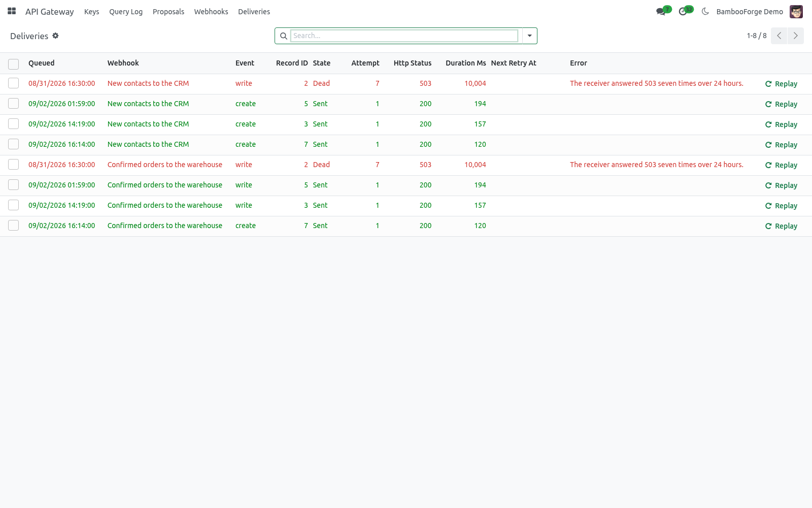Replay Confirmed orders delivery queued 09/02/2026 01:59:00
Screen dimensions: 812x508
pyautogui.click(x=781, y=185)
